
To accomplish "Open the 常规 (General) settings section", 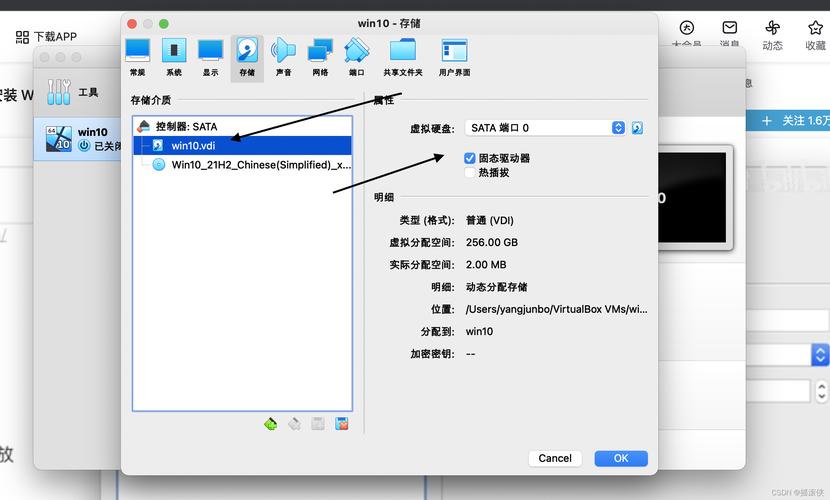I will 138,58.
